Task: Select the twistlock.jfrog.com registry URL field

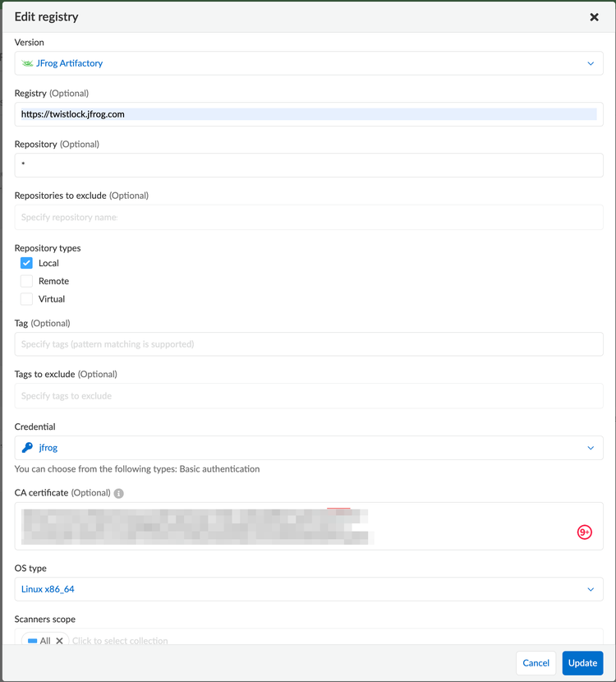Action: point(308,114)
